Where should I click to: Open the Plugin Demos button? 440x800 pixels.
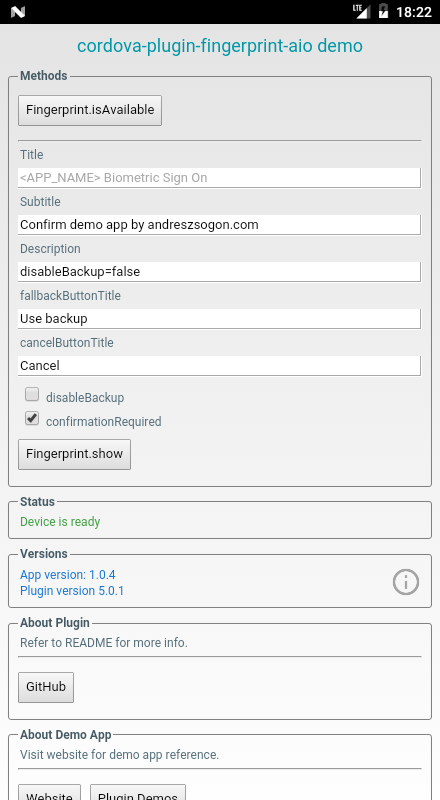coord(138,792)
